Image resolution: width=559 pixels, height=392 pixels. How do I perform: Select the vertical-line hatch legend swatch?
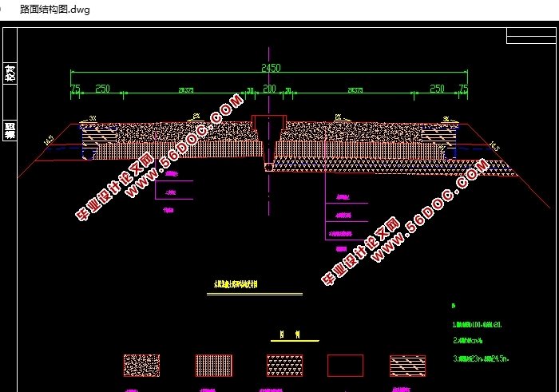coord(214,366)
